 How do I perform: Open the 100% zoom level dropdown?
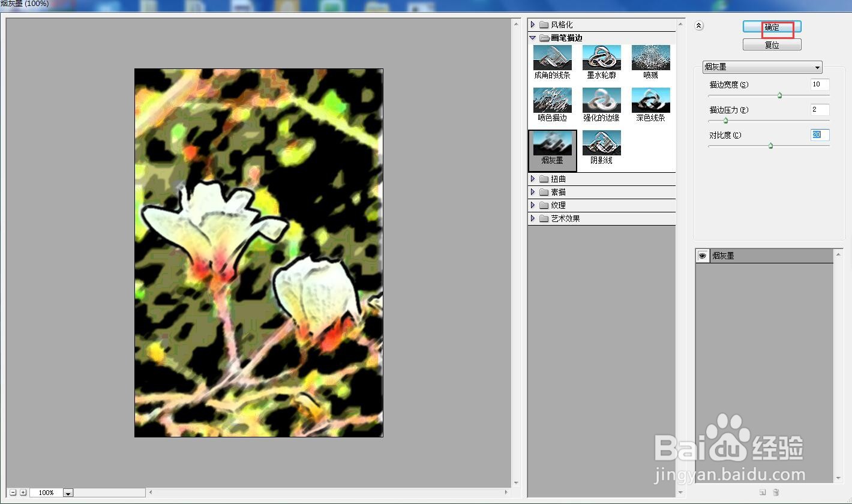68,493
